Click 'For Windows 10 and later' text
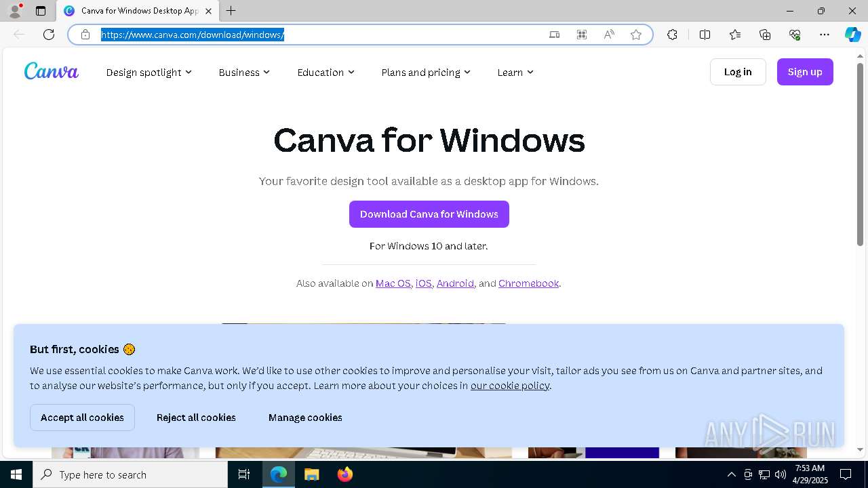Screen dimensions: 868x488 coord(429,246)
